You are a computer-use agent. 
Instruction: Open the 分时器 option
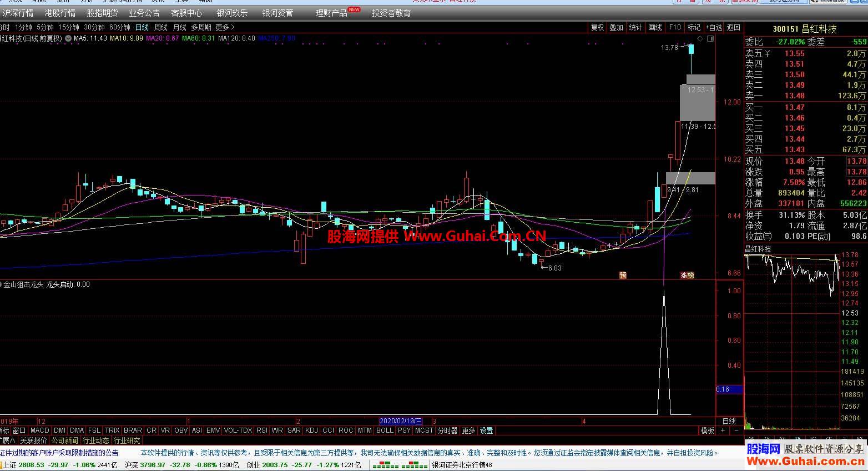[x=448, y=430]
